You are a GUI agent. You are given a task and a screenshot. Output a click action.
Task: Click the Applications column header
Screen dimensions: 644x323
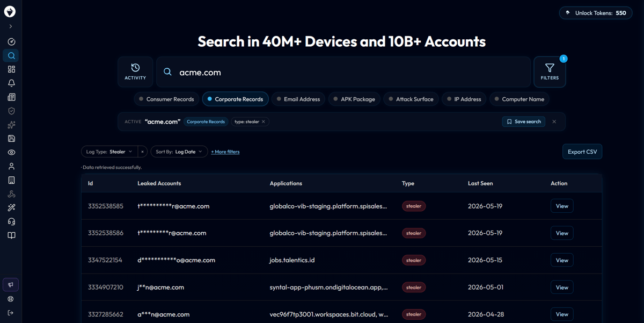pos(286,183)
